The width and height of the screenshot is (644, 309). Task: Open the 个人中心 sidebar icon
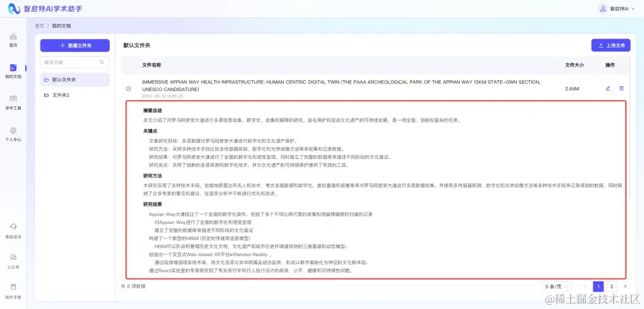point(13,130)
